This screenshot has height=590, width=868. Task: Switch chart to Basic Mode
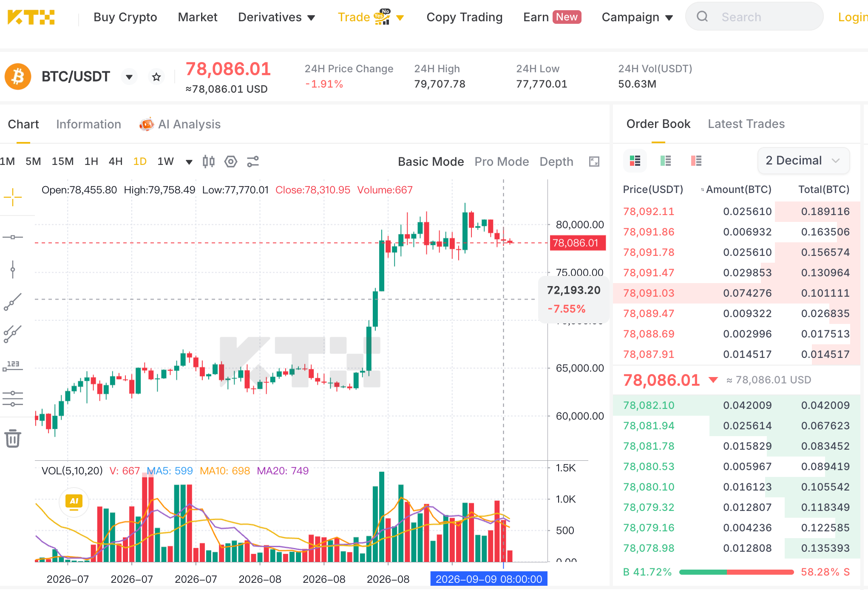pos(431,162)
